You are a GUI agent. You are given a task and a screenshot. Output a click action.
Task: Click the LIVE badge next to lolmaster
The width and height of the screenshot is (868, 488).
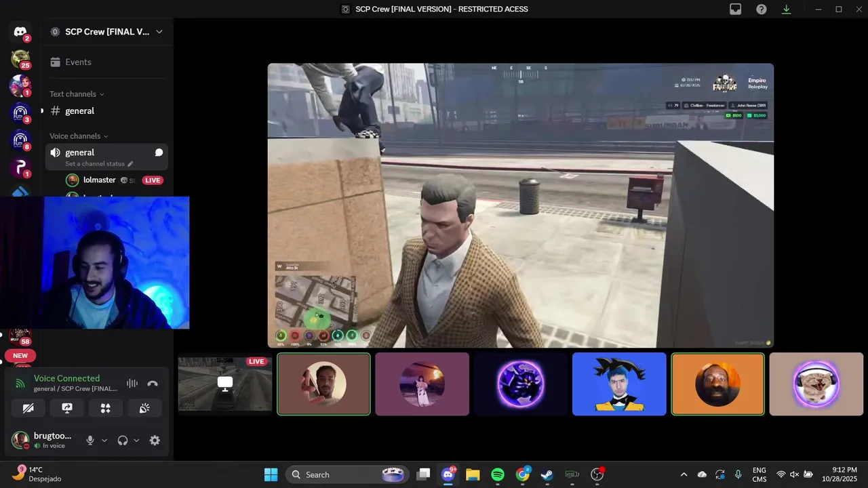point(153,180)
